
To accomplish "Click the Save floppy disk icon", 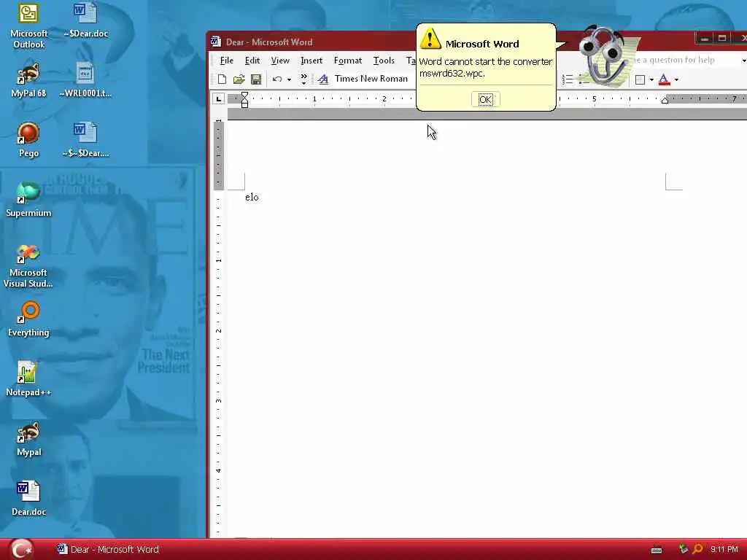I will 256,79.
